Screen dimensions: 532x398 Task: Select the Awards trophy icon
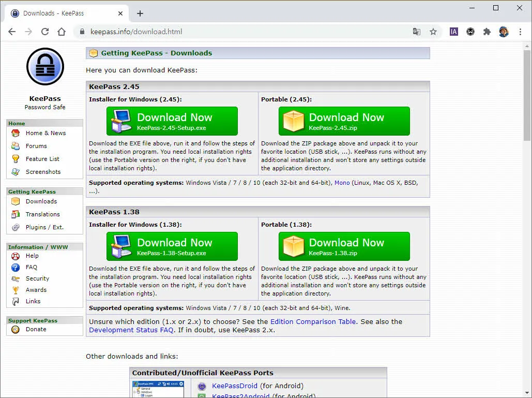coord(16,290)
